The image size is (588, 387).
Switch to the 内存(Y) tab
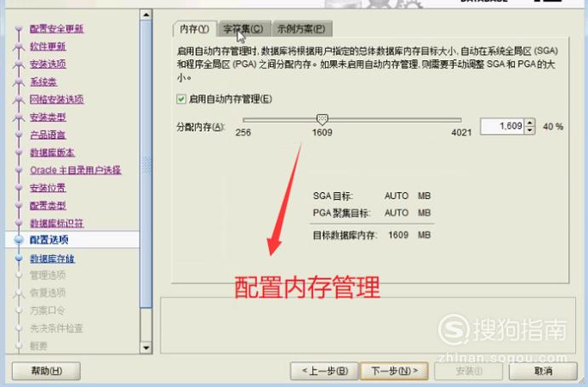[195, 29]
